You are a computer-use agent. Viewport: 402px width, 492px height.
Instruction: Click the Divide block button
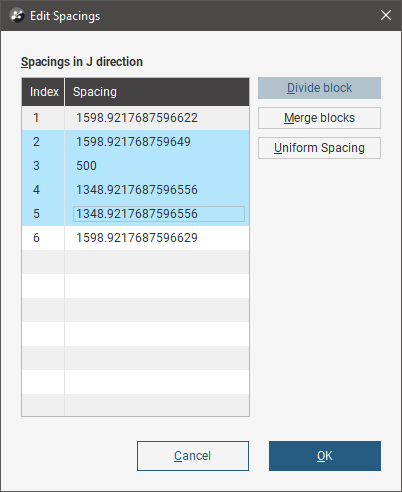(x=319, y=88)
